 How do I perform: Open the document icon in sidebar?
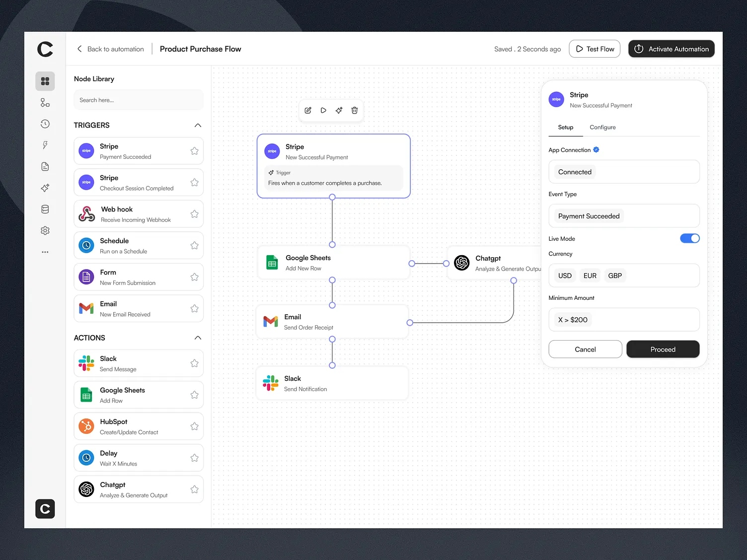[45, 166]
